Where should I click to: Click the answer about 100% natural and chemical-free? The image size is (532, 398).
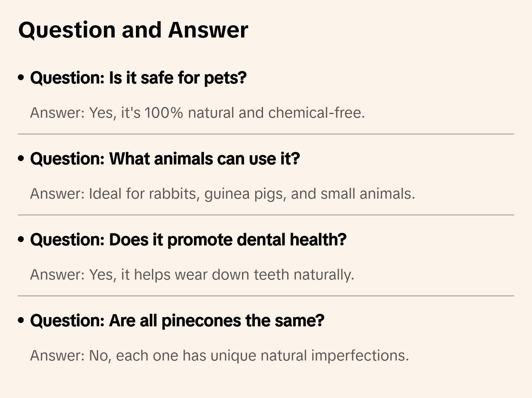click(197, 113)
